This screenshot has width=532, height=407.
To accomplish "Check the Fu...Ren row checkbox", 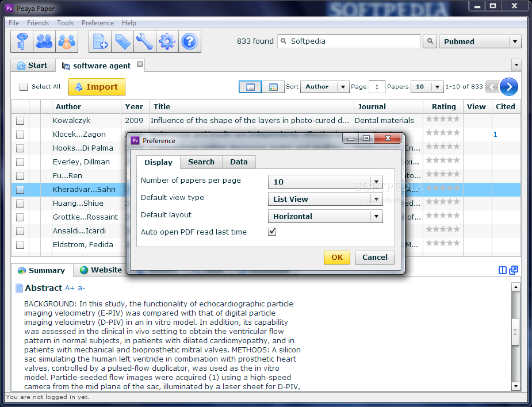I will point(20,176).
